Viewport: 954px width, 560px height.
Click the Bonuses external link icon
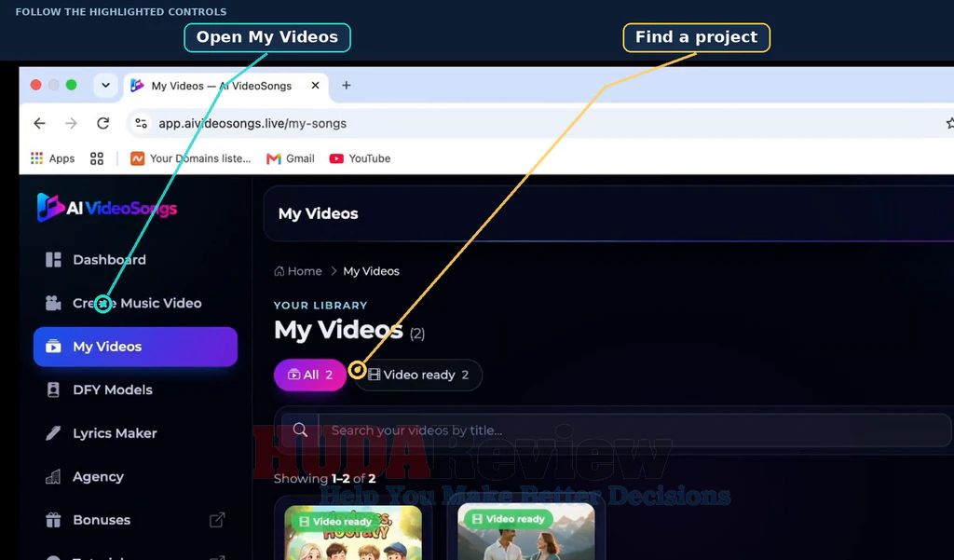coord(217,520)
